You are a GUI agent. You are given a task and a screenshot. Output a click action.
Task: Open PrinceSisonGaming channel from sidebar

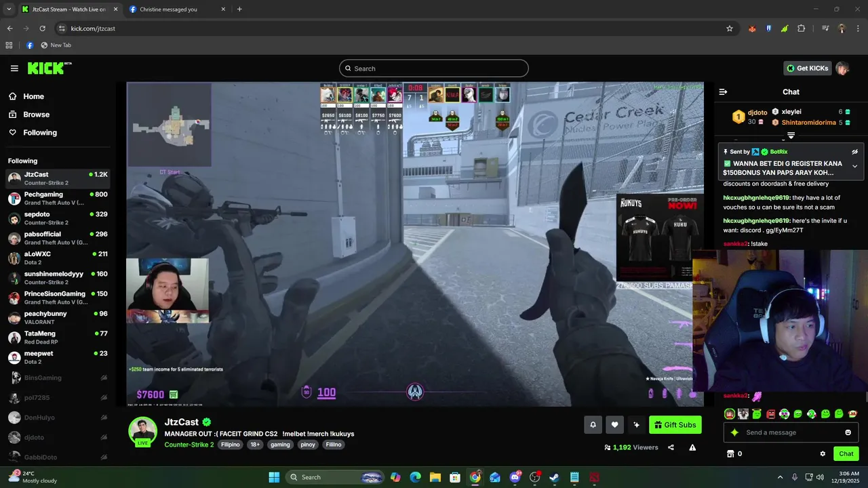[58, 298]
